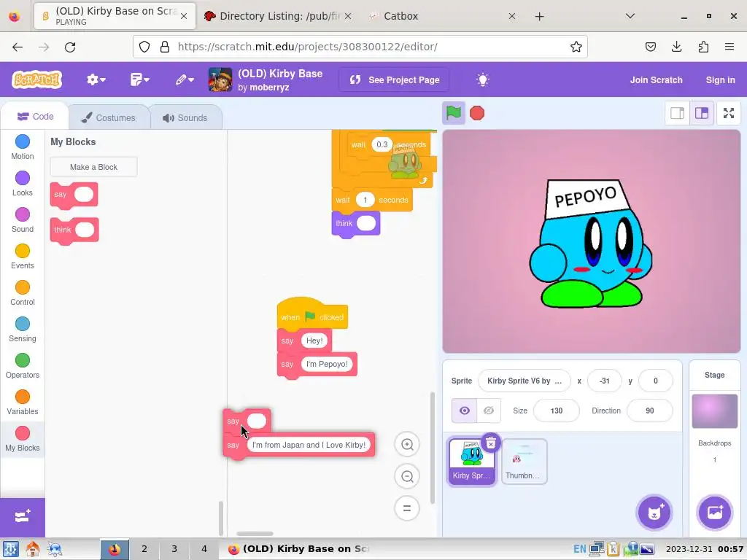Click the Hey! text in say block
This screenshot has width=747, height=560.
coord(314,341)
